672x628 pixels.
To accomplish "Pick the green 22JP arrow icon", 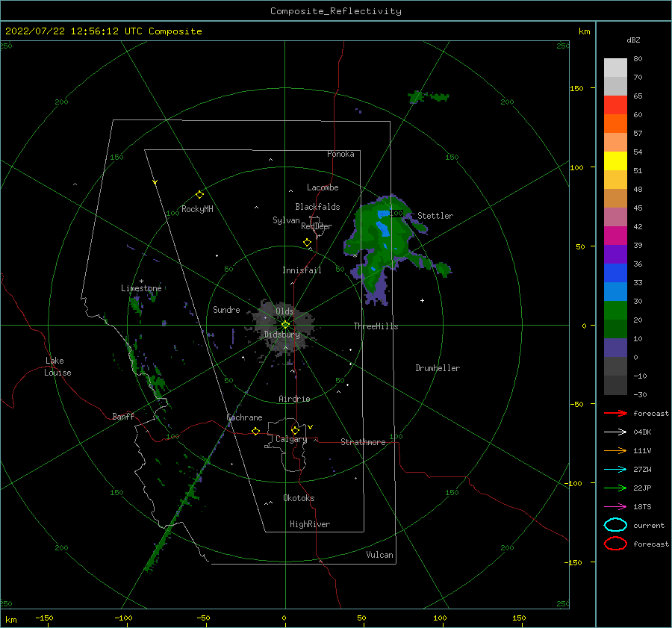I will pyautogui.click(x=615, y=488).
